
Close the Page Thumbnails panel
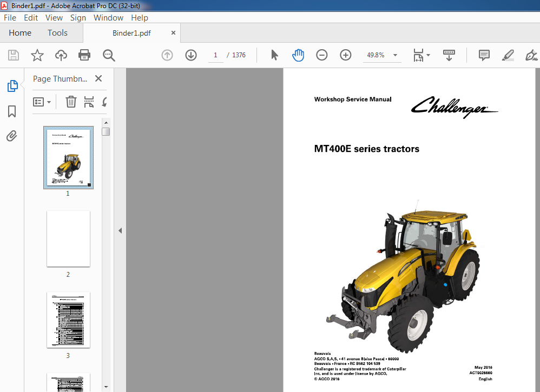98,79
